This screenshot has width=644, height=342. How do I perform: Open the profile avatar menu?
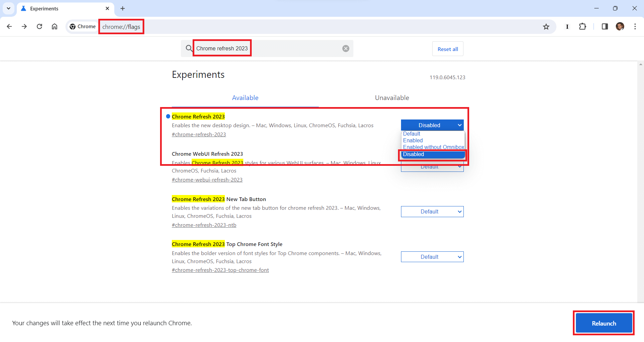(620, 27)
